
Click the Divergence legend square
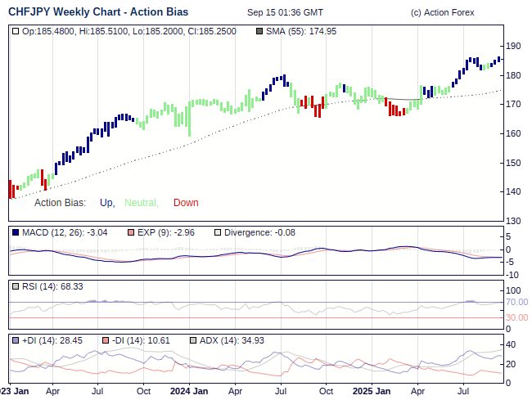tap(217, 232)
